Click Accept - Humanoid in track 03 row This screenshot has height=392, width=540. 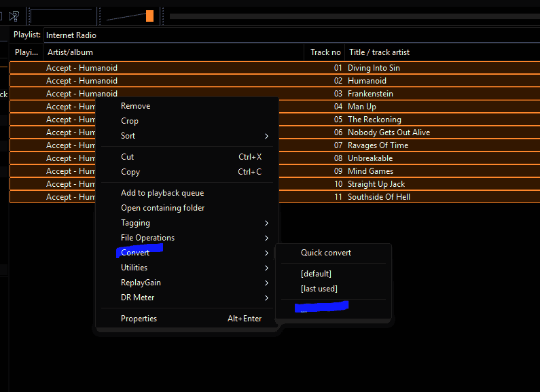[82, 94]
